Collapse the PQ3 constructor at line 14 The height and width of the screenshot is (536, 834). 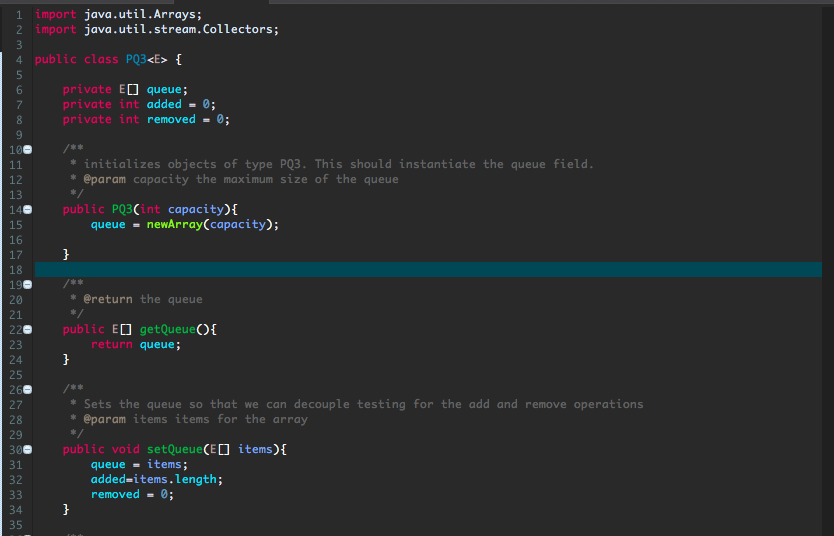pyautogui.click(x=28, y=210)
